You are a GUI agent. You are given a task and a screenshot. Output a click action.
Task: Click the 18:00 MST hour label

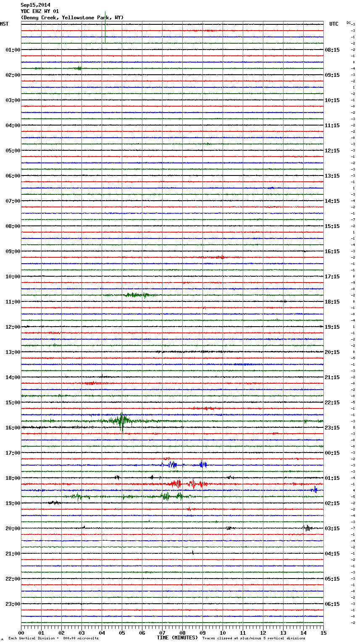pos(13,478)
